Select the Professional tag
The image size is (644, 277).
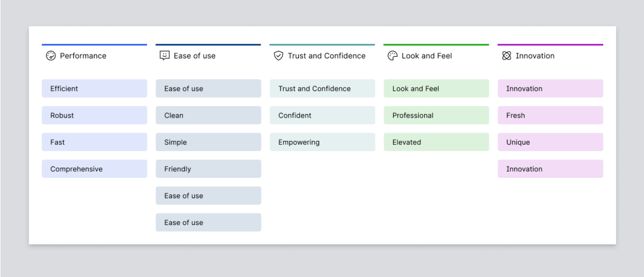click(436, 115)
